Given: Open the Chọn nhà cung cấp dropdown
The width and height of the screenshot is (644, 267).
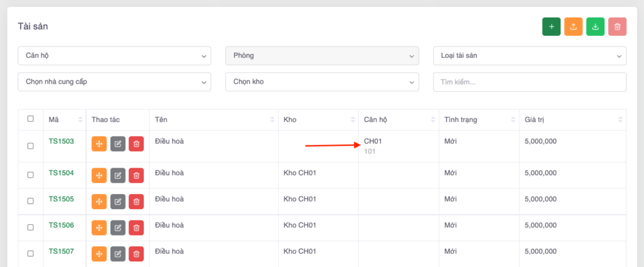Looking at the screenshot, I should click(x=114, y=82).
